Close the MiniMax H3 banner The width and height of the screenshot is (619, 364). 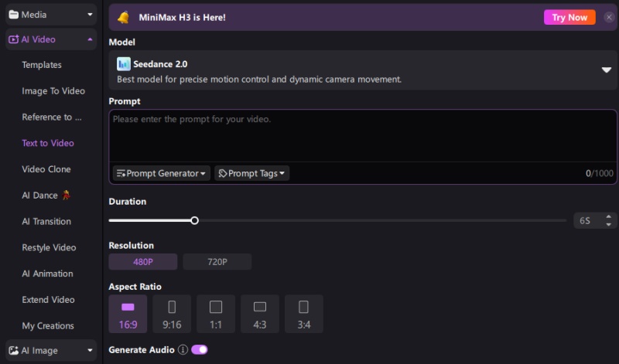tap(609, 17)
